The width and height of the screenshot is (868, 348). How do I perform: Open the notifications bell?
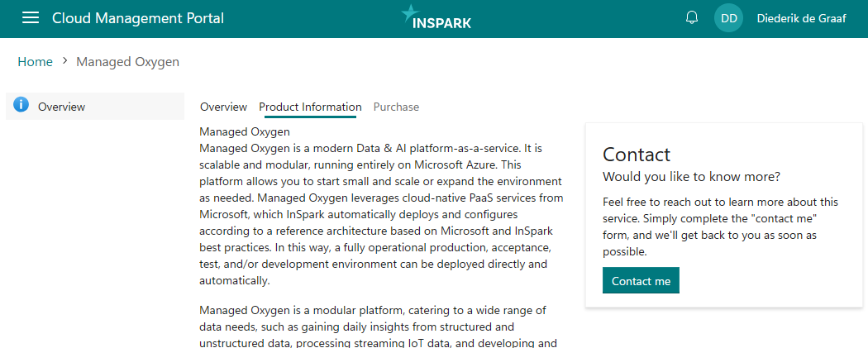tap(691, 17)
